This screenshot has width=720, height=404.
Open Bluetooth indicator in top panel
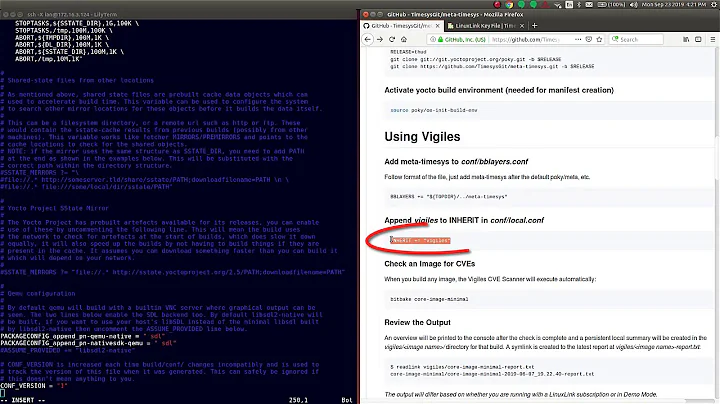click(x=579, y=5)
